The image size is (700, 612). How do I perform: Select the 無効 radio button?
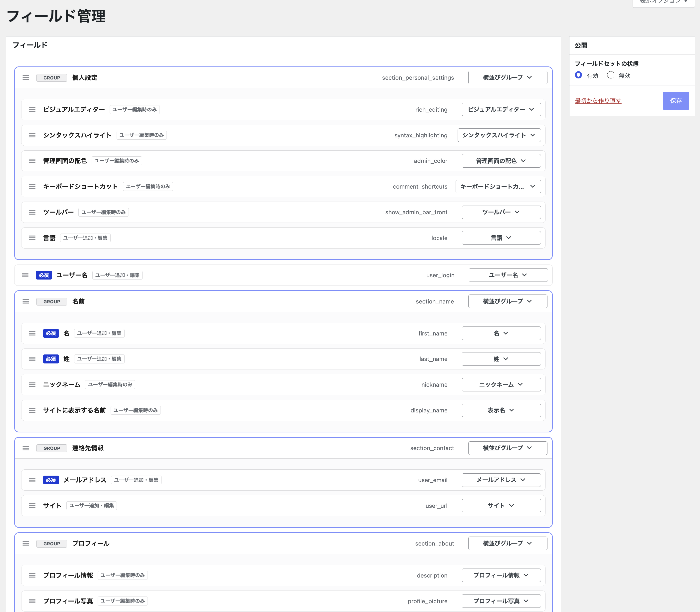(611, 75)
